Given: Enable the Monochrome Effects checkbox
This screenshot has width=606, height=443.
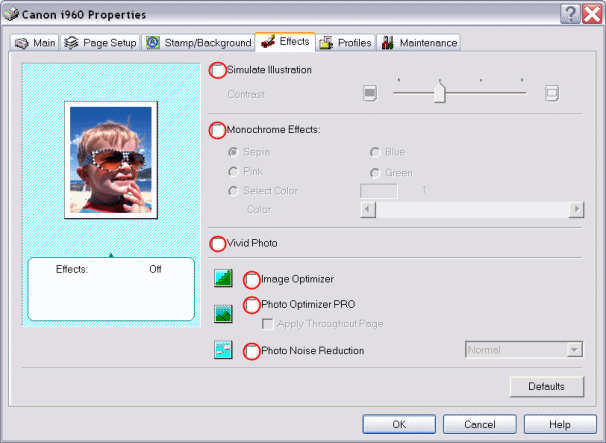Looking at the screenshot, I should pos(217,130).
